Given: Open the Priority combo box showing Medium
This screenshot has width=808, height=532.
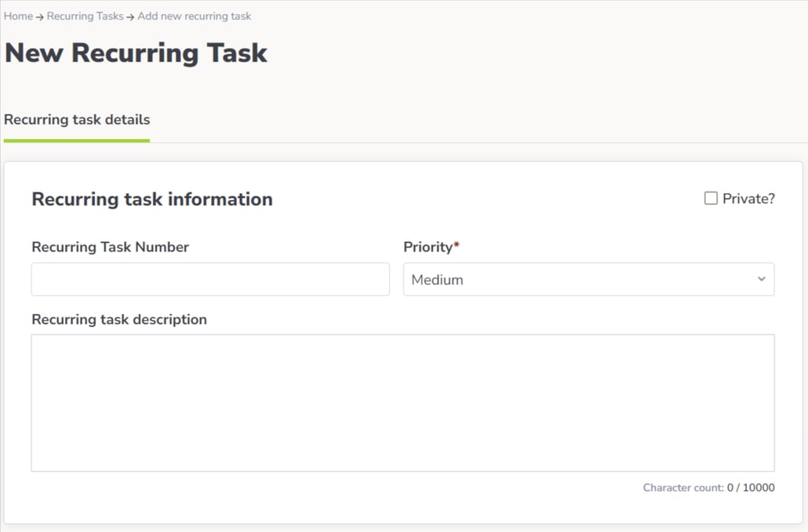Looking at the screenshot, I should [588, 279].
